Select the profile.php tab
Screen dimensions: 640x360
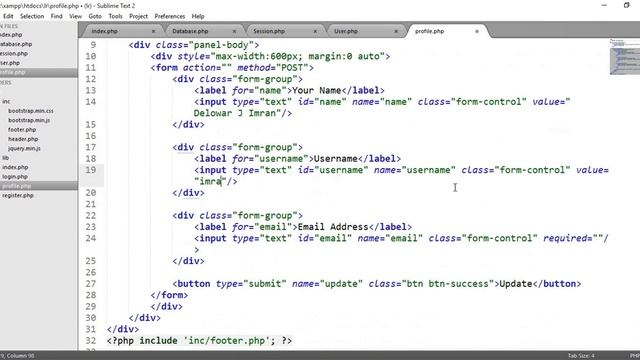429,31
